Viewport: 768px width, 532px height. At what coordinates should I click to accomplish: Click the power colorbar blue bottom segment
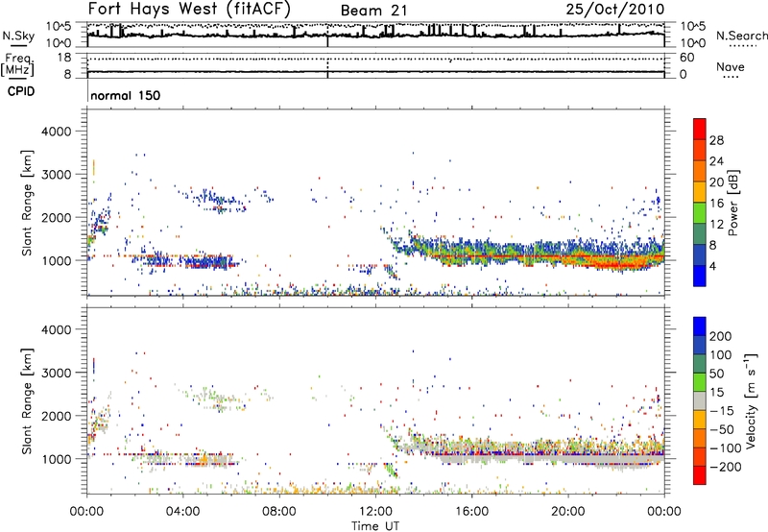(700, 277)
